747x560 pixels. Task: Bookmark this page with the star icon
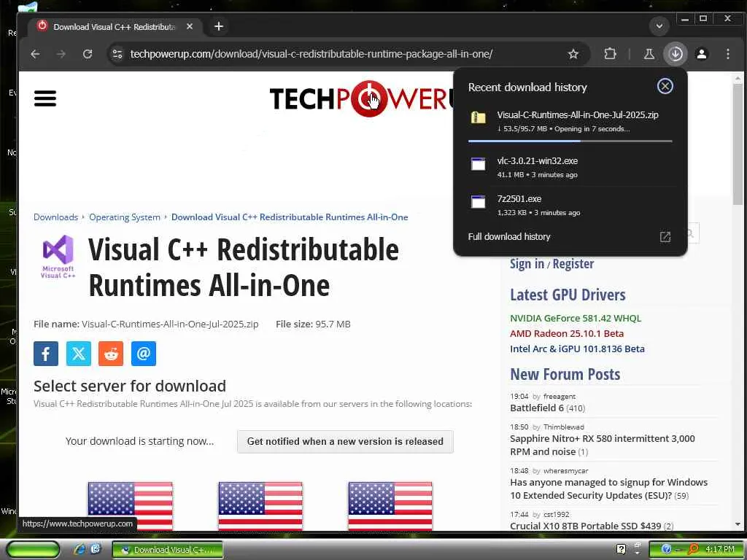tap(573, 54)
